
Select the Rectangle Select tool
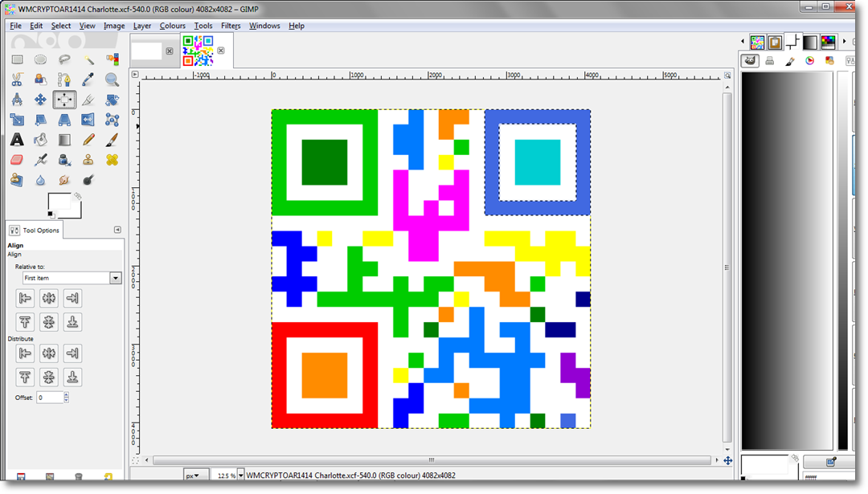[x=17, y=59]
